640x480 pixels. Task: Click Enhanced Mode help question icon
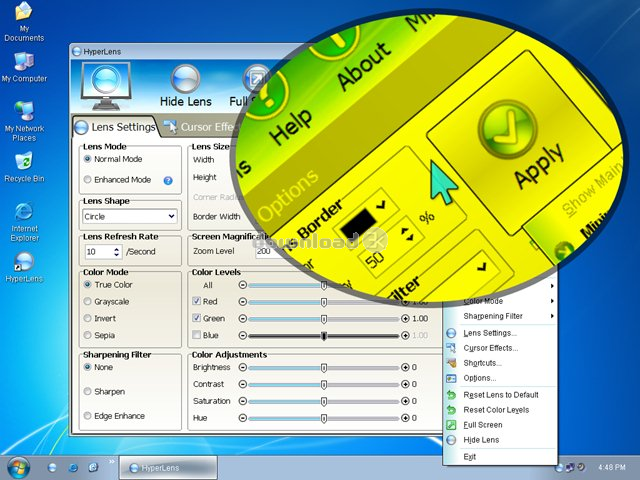click(x=168, y=180)
